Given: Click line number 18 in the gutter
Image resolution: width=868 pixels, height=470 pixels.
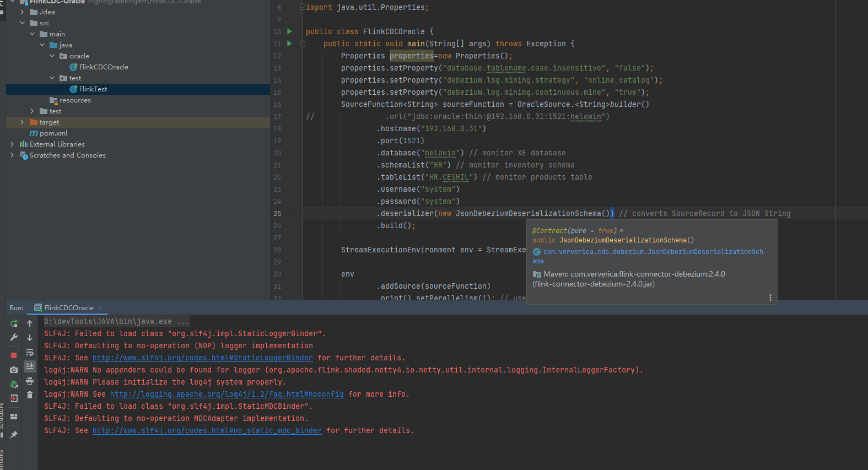Looking at the screenshot, I should (x=277, y=129).
